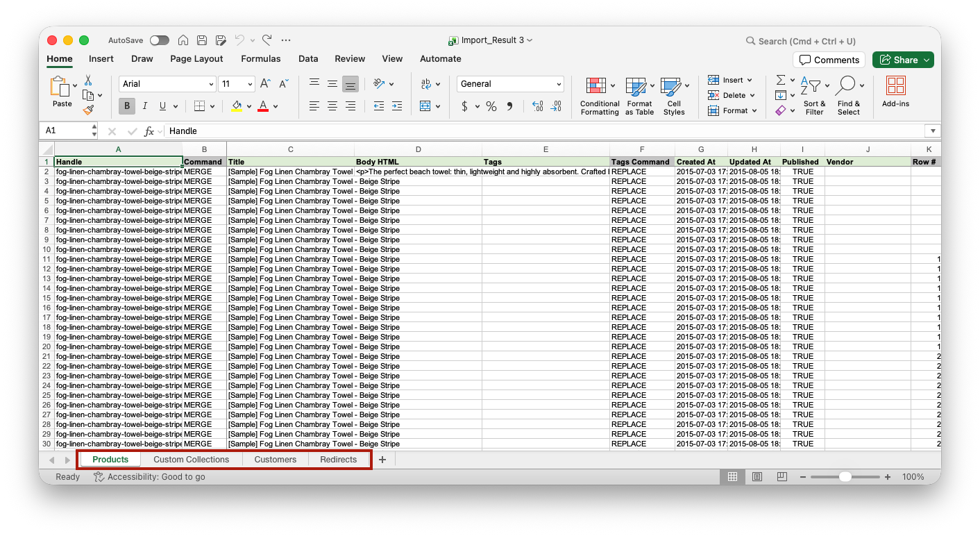This screenshot has width=980, height=536.
Task: Toggle Italic formatting
Action: pos(144,106)
